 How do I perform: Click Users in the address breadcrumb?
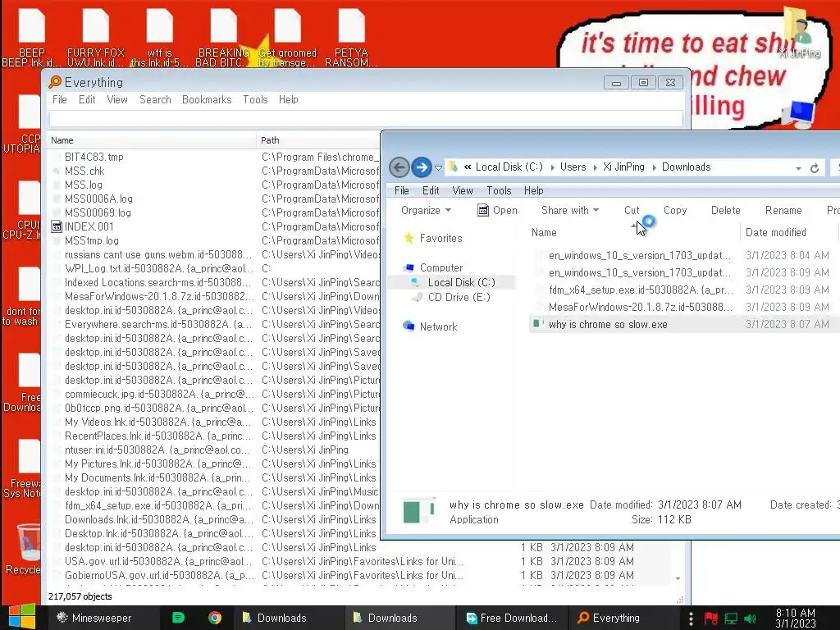pyautogui.click(x=573, y=167)
